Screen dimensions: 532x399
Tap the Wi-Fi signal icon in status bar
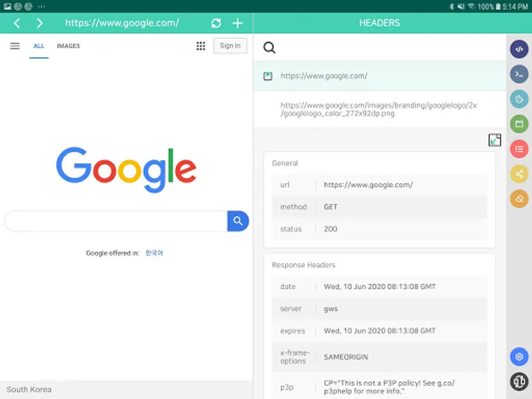[x=471, y=7]
